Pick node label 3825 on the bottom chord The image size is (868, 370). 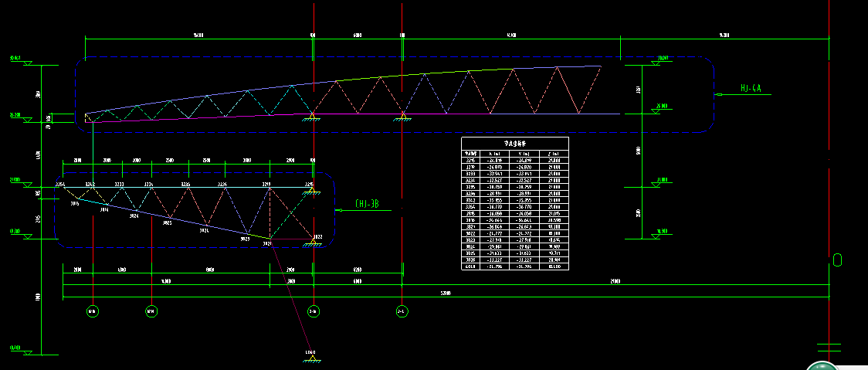pyautogui.click(x=167, y=222)
